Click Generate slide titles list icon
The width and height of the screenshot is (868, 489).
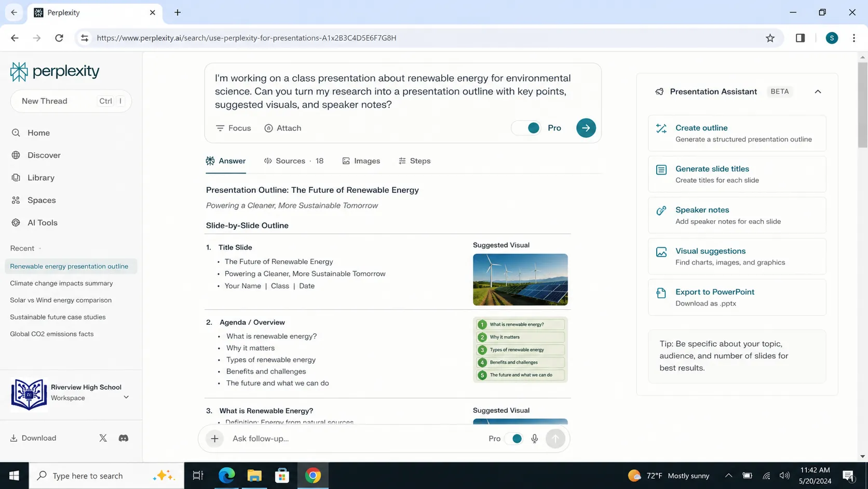click(661, 169)
